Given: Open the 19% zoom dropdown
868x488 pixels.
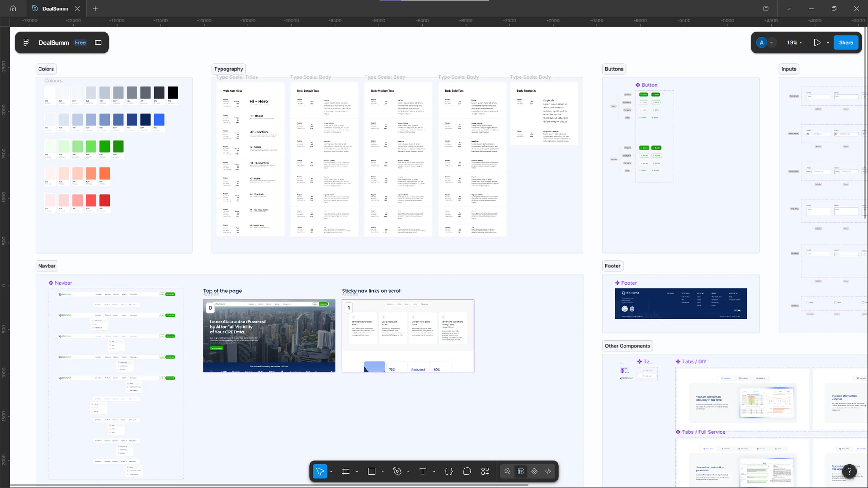Looking at the screenshot, I should 794,42.
